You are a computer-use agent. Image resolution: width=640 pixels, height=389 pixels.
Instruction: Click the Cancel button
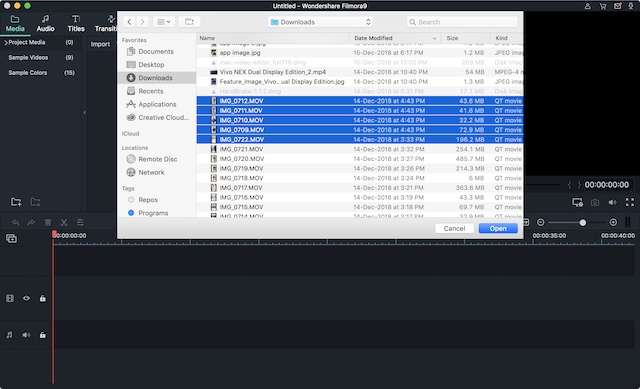(454, 228)
